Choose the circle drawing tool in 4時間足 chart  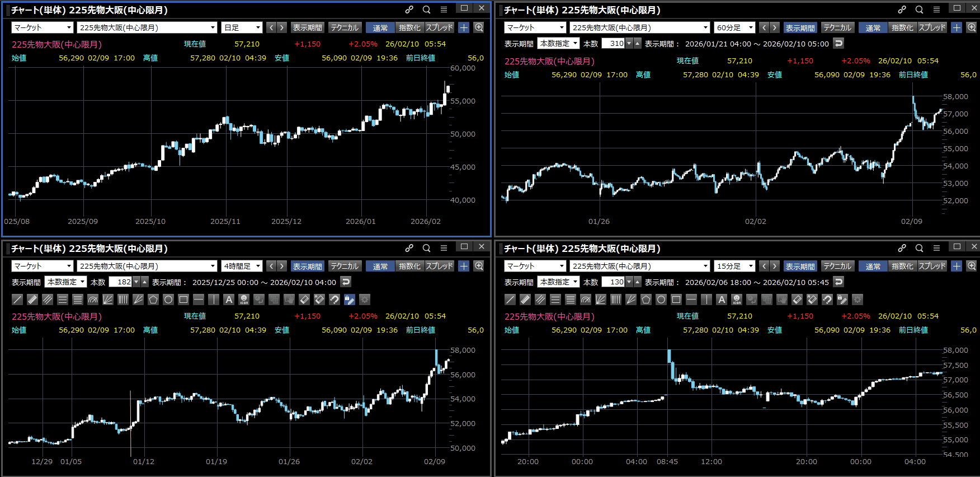pos(168,300)
